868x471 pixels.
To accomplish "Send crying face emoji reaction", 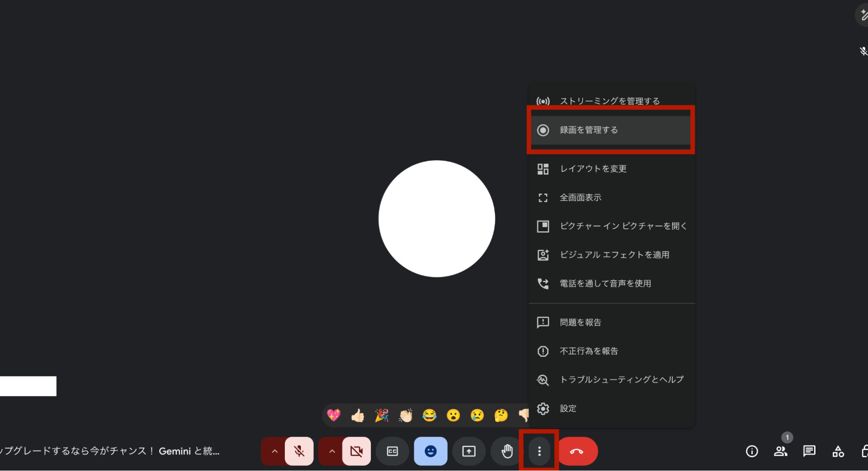I will click(477, 415).
